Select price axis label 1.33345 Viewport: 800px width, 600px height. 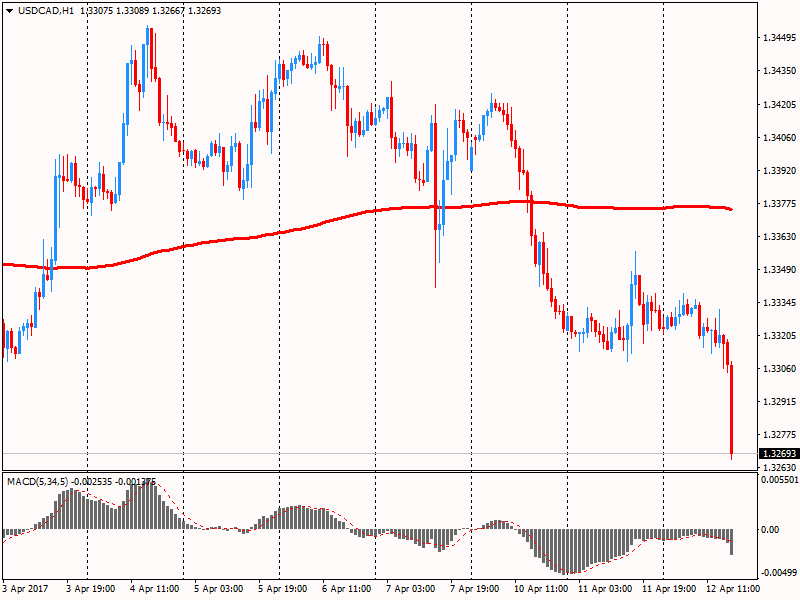pos(779,303)
